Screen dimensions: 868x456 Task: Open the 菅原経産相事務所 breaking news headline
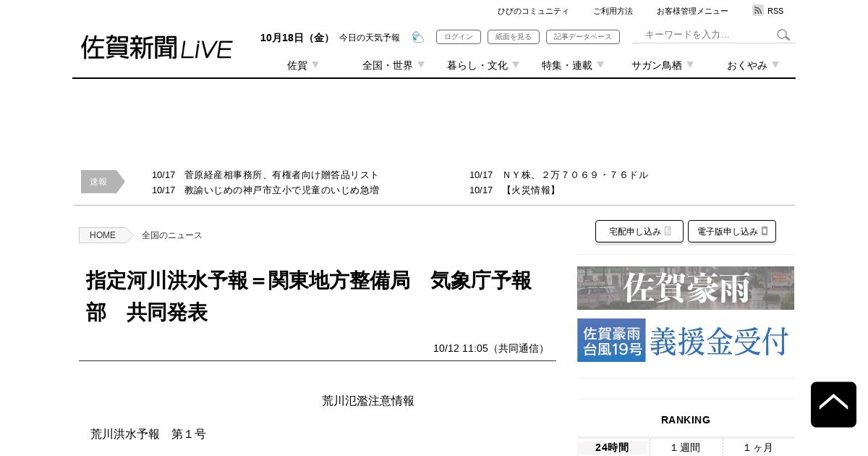281,175
